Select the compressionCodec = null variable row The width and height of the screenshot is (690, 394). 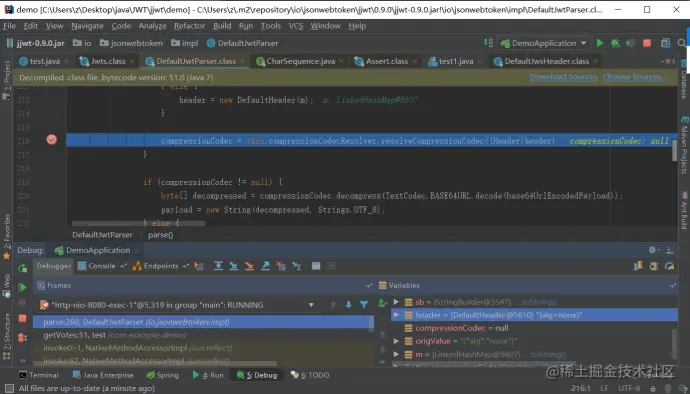click(534, 328)
